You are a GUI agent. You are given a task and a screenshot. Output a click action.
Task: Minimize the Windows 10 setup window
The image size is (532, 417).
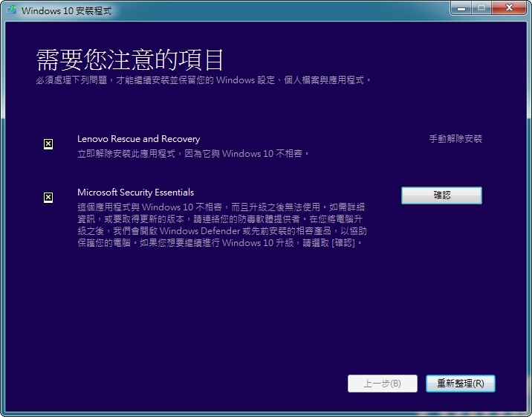(461, 8)
